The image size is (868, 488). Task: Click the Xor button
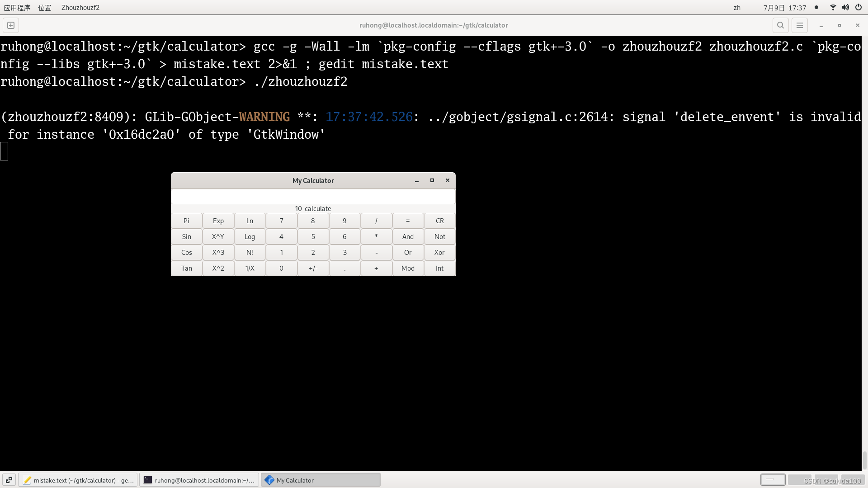[x=440, y=253]
